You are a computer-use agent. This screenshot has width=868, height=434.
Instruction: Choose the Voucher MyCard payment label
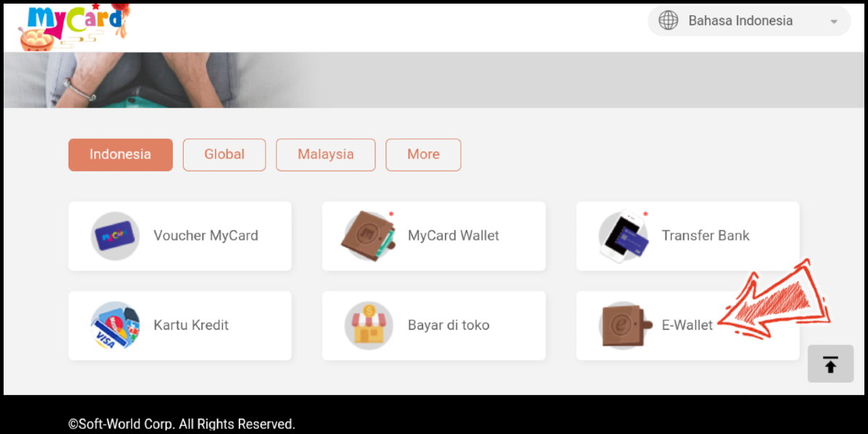pos(205,236)
